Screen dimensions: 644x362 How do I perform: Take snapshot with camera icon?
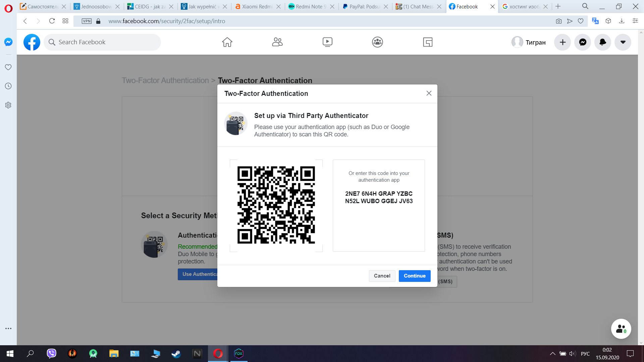pyautogui.click(x=558, y=21)
